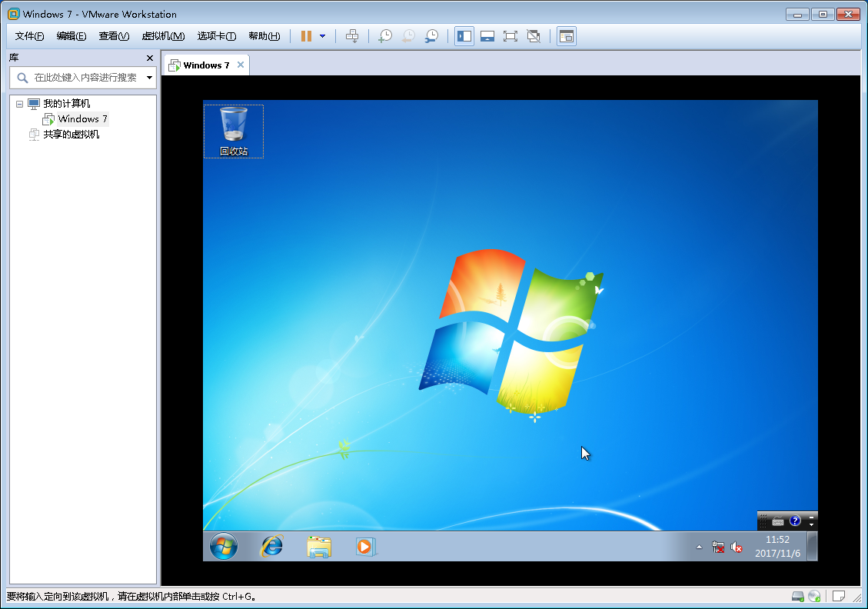Open Windows Explorer from guest taskbar
Screen dimensions: 868x609
pos(319,547)
